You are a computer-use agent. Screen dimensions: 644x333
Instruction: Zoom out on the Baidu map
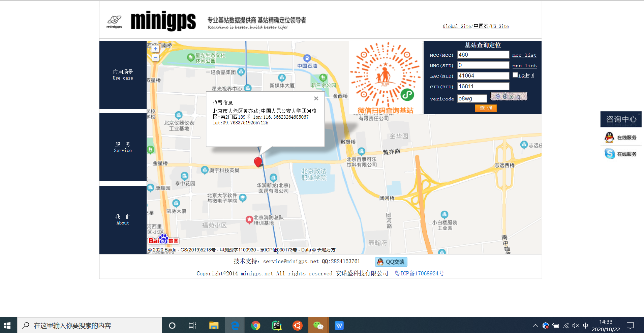155,58
